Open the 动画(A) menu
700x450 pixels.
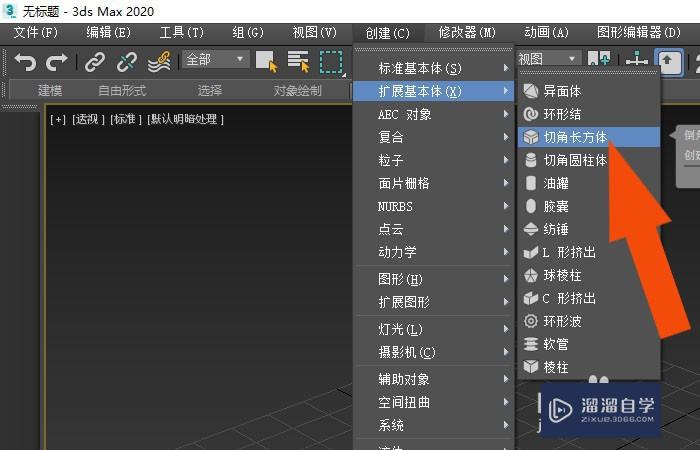[546, 32]
